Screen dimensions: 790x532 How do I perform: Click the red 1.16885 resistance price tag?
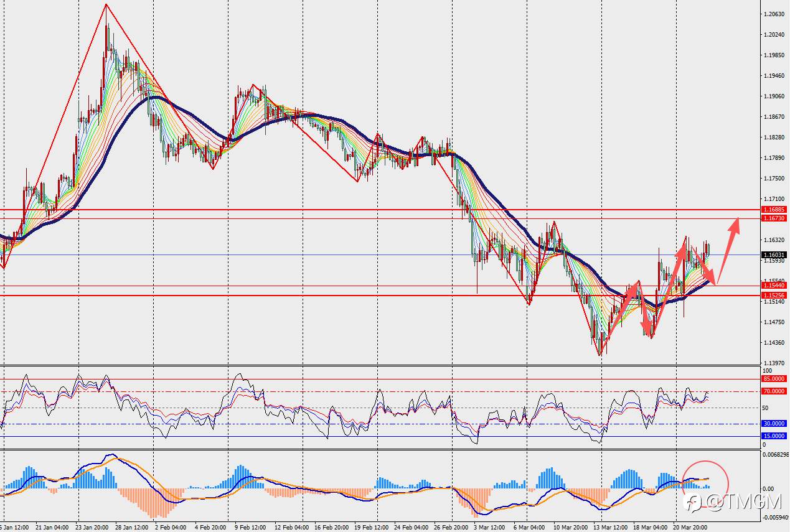pos(774,210)
